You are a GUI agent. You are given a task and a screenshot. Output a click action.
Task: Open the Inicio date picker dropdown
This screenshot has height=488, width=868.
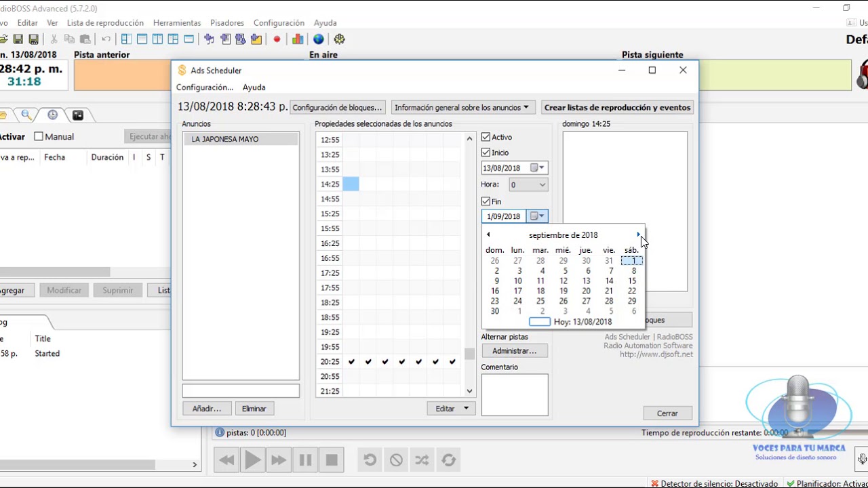(x=537, y=168)
